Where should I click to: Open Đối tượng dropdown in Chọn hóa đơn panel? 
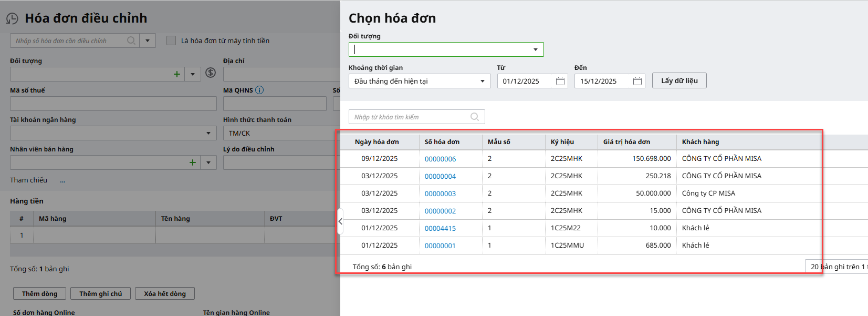(x=536, y=49)
